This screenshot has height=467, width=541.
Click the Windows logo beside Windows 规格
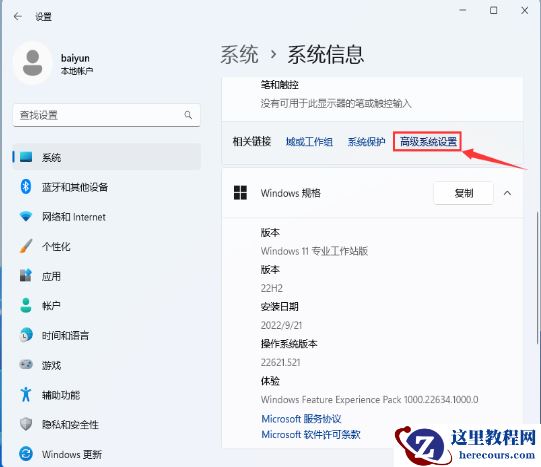click(x=240, y=193)
